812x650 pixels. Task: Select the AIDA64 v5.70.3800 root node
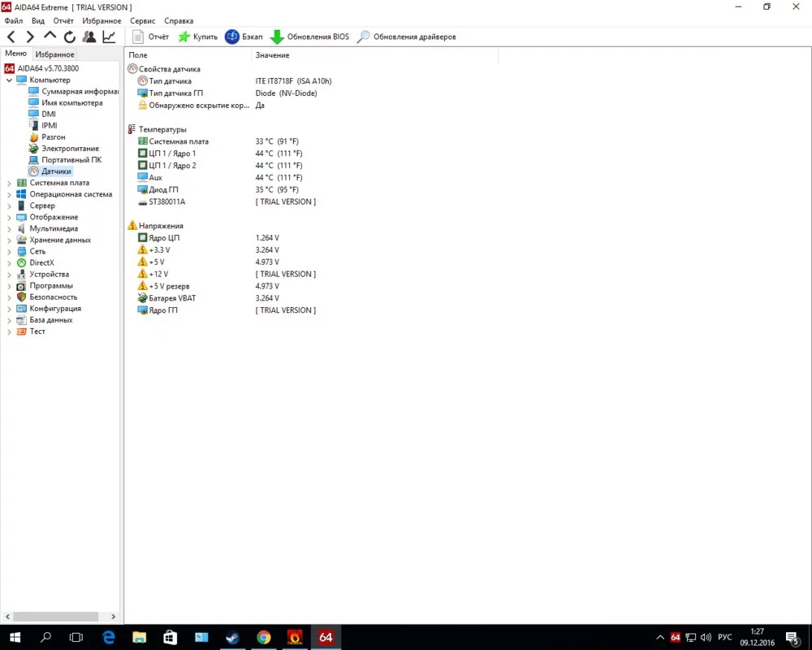pos(42,68)
